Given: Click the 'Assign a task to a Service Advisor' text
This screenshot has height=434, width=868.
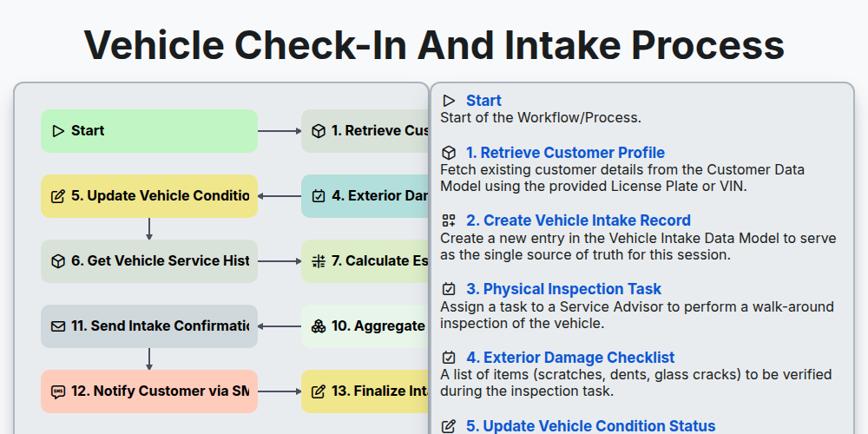Looking at the screenshot, I should 636,314.
